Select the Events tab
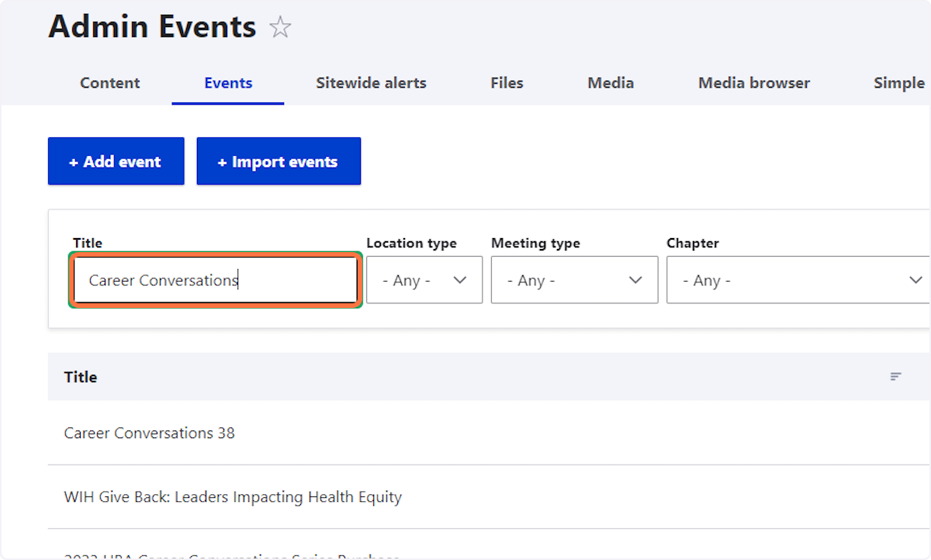 (228, 83)
